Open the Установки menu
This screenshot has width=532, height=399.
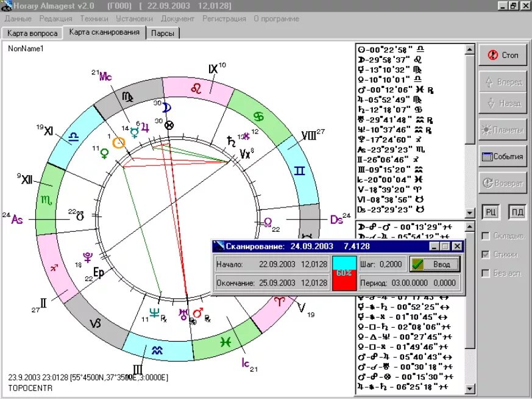pos(134,19)
